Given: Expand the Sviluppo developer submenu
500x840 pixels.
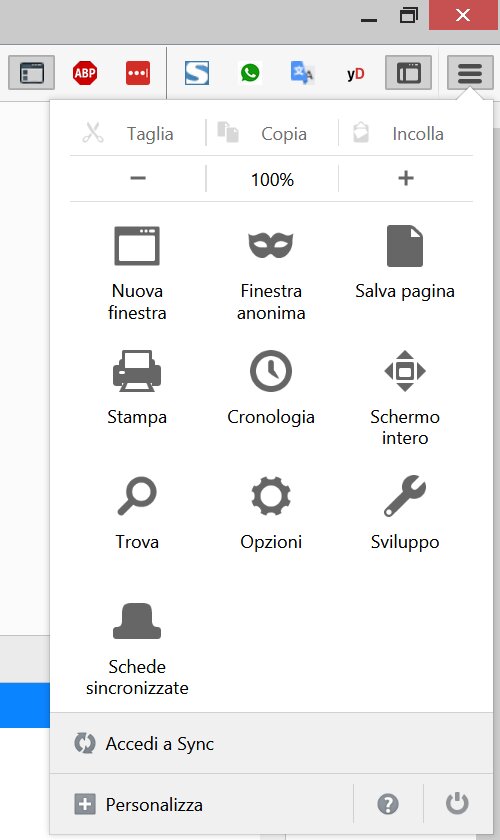Looking at the screenshot, I should (405, 513).
